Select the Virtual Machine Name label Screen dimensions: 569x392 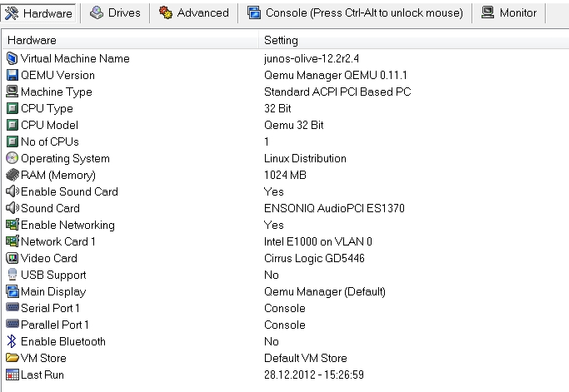pyautogui.click(x=75, y=59)
